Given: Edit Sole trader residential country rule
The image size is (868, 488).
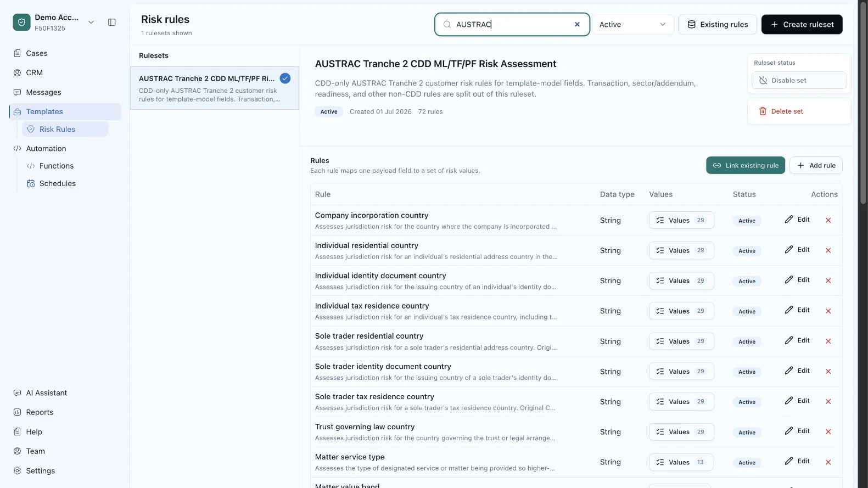Looking at the screenshot, I should click(797, 340).
